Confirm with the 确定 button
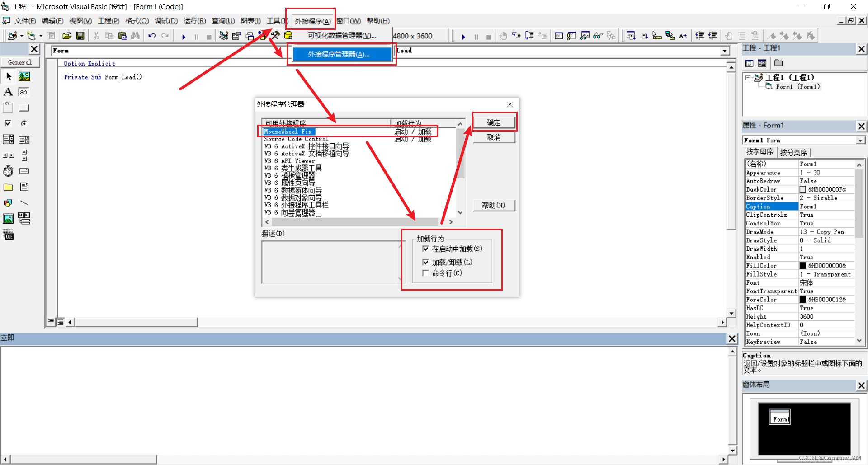 [x=494, y=122]
